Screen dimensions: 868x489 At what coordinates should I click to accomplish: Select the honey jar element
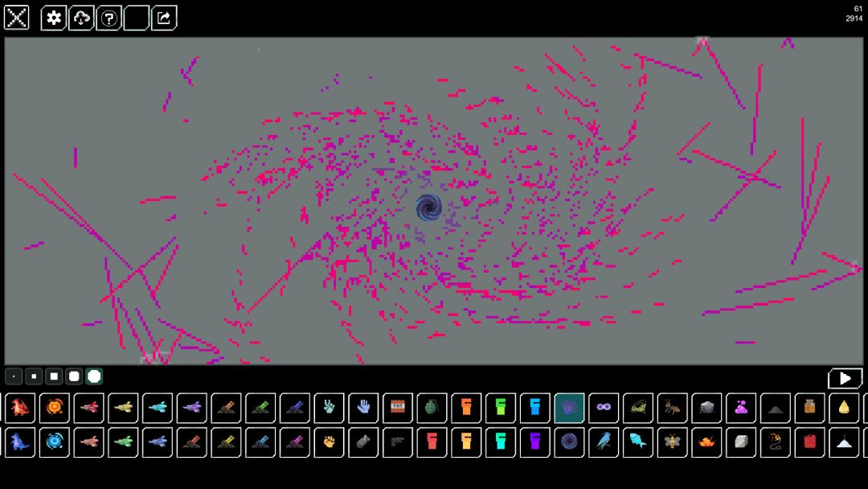pos(809,408)
